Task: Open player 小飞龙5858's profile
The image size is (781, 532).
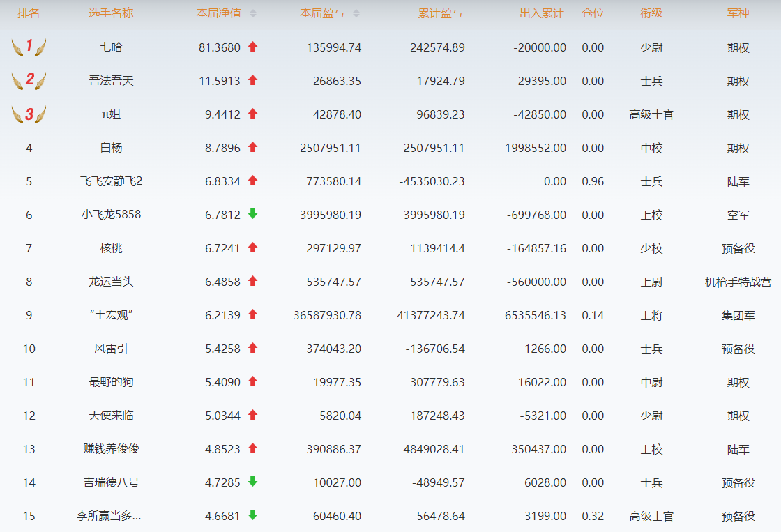Action: (x=111, y=215)
